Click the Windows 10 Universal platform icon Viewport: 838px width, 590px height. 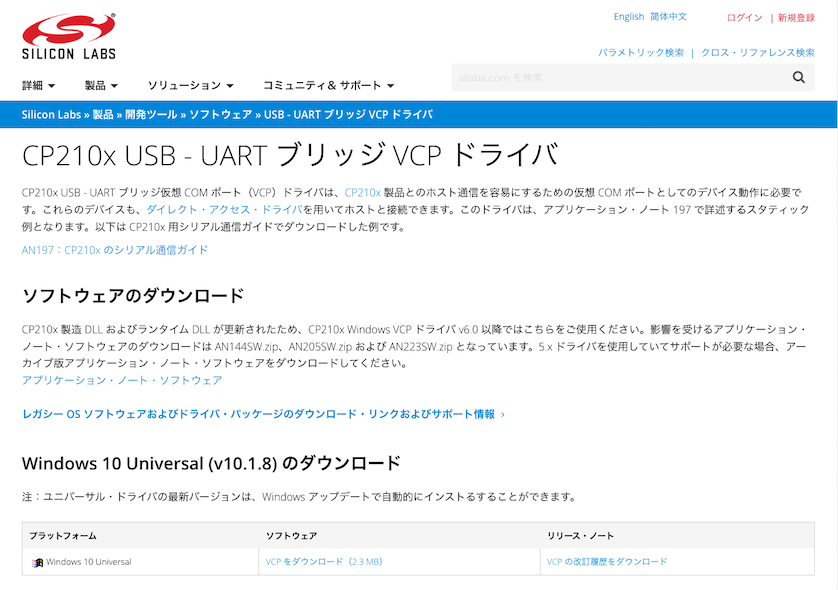38,562
